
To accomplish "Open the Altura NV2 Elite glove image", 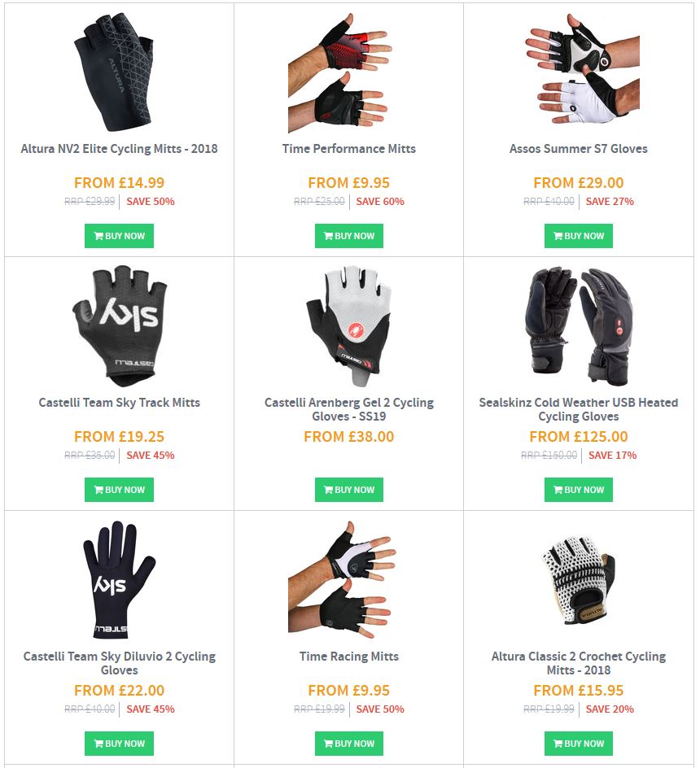I will coord(114,72).
